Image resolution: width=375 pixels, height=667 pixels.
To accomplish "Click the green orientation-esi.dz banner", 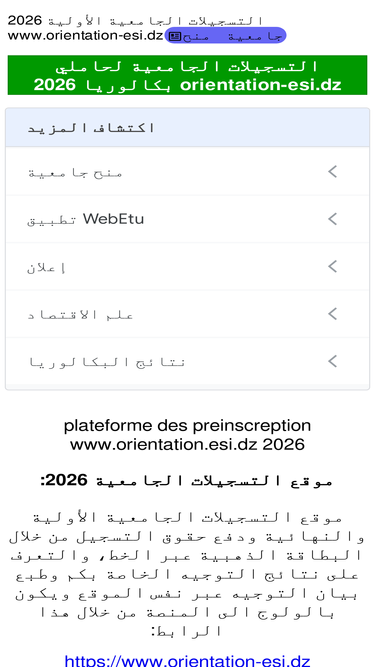I will click(x=188, y=75).
